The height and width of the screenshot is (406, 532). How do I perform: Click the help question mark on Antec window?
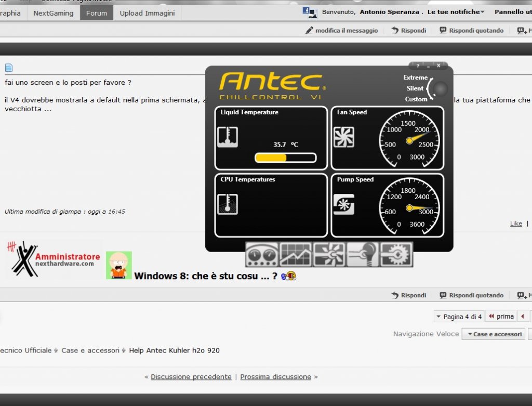coord(418,66)
